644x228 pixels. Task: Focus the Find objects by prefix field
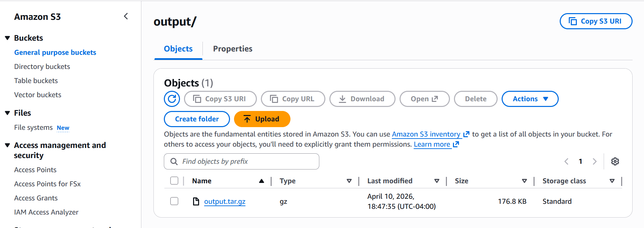tap(241, 161)
